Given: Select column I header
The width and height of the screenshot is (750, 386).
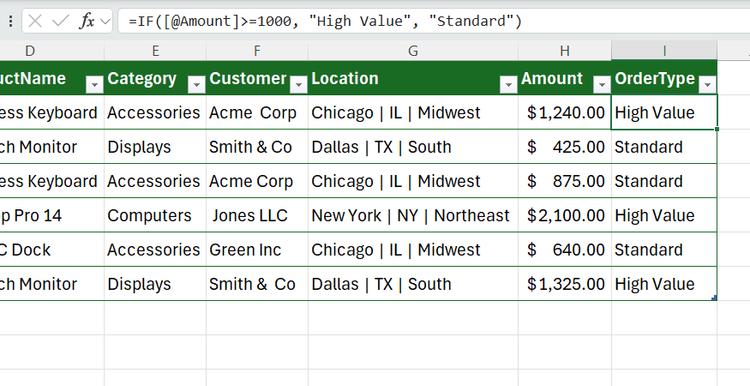Looking at the screenshot, I should pos(664,51).
